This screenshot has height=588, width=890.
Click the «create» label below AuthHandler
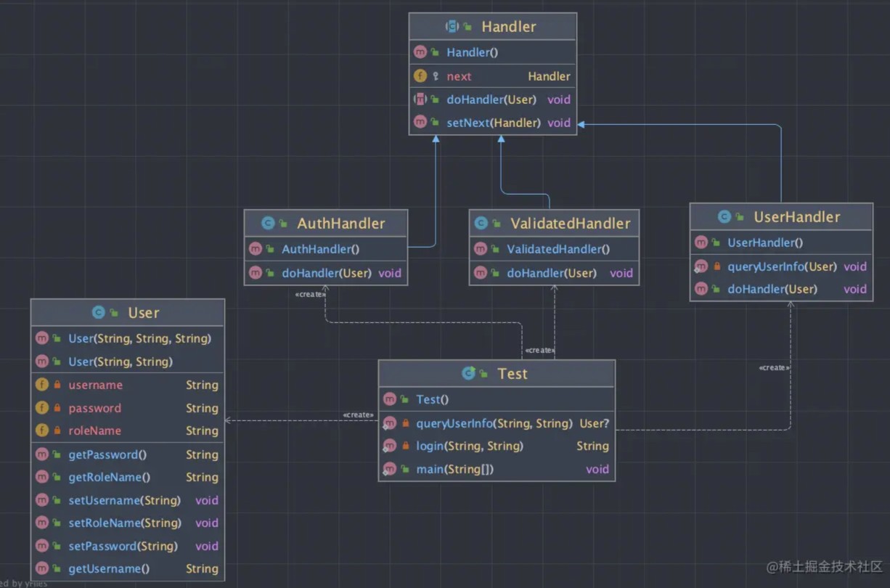(310, 294)
